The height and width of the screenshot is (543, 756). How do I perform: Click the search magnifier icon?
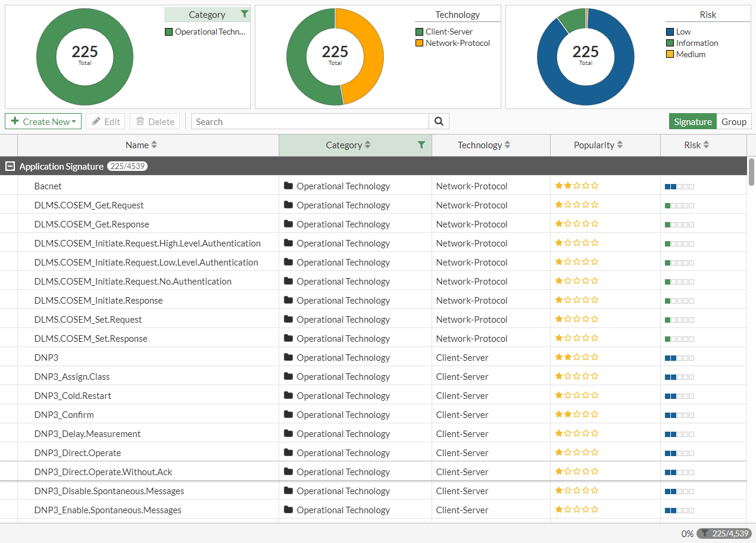tap(439, 121)
